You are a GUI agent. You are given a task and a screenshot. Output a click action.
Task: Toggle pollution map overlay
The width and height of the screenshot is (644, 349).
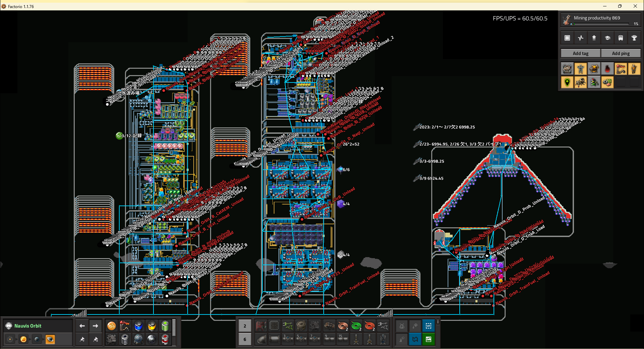[x=607, y=69]
